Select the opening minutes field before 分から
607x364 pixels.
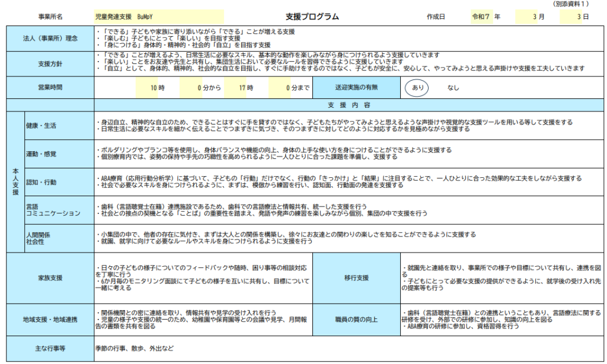pyautogui.click(x=191, y=88)
